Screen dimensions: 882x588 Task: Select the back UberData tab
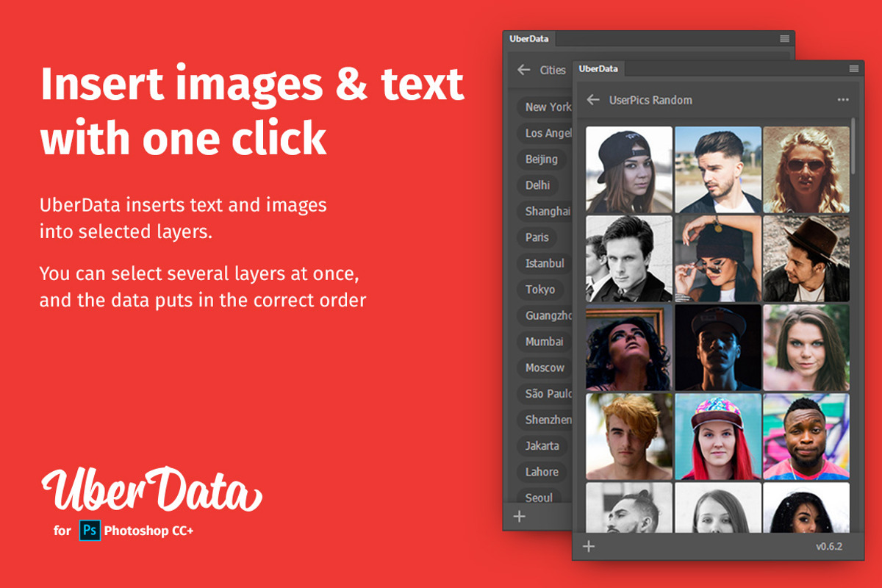click(x=529, y=38)
